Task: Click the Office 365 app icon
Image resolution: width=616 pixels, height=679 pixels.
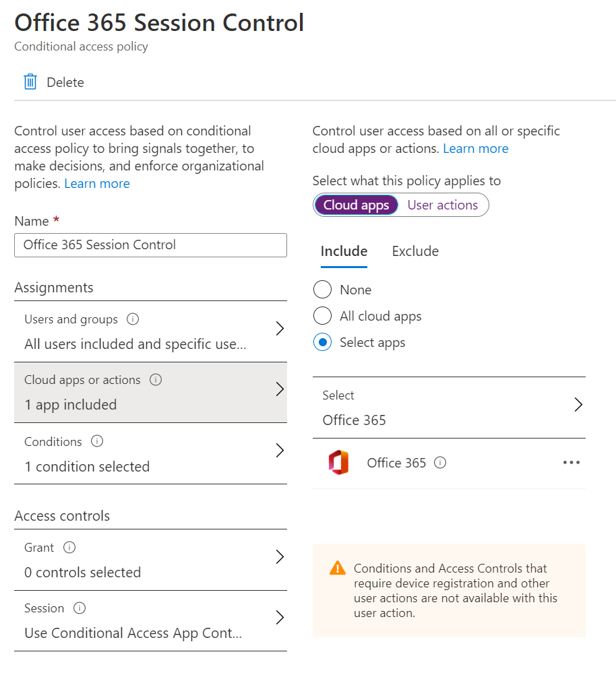Action: pos(339,463)
